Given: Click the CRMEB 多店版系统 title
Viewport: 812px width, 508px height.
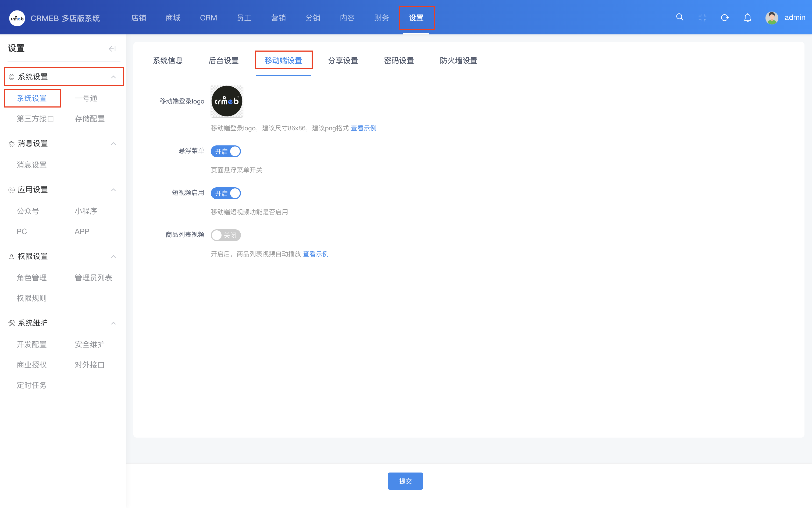Looking at the screenshot, I should 65,18.
